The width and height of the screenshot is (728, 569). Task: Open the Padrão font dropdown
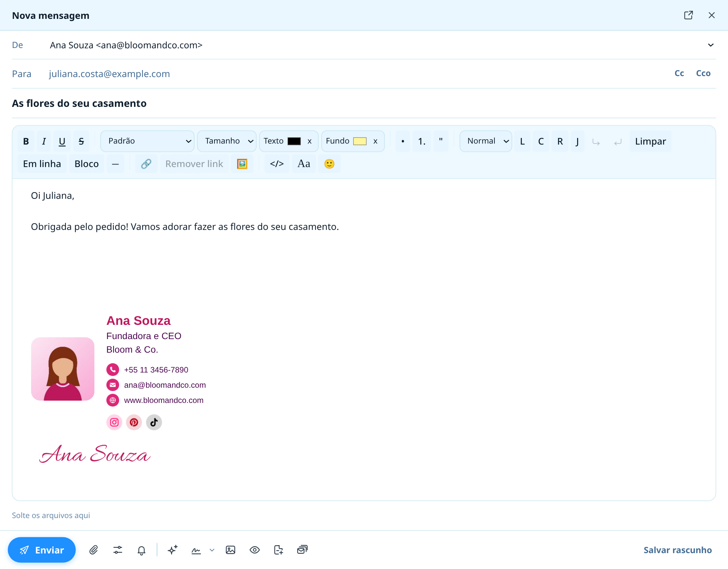pyautogui.click(x=147, y=141)
